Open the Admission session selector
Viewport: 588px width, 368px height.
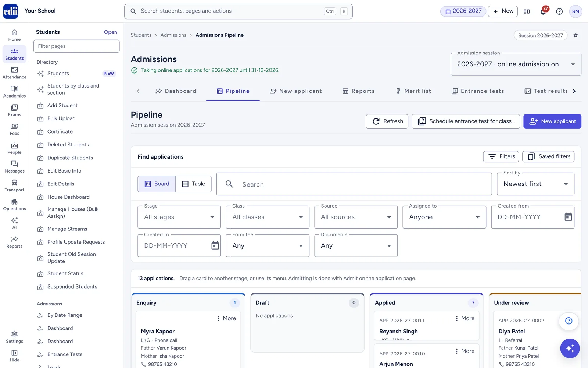pos(516,64)
